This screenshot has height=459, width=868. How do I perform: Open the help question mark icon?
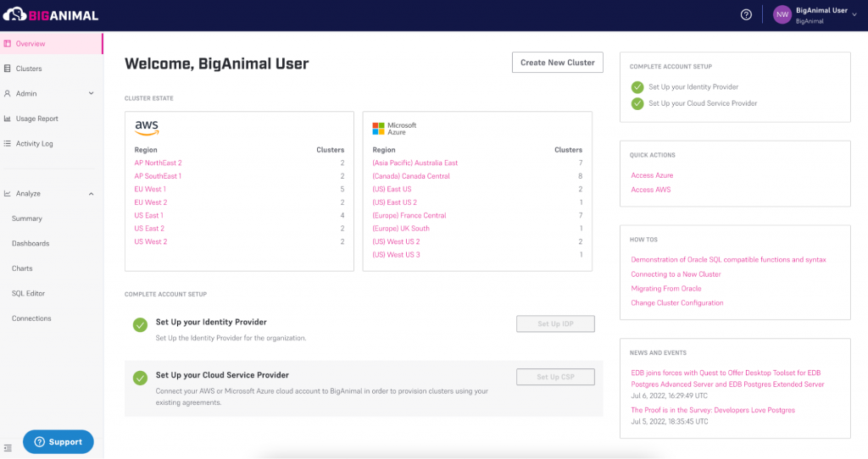pos(746,14)
